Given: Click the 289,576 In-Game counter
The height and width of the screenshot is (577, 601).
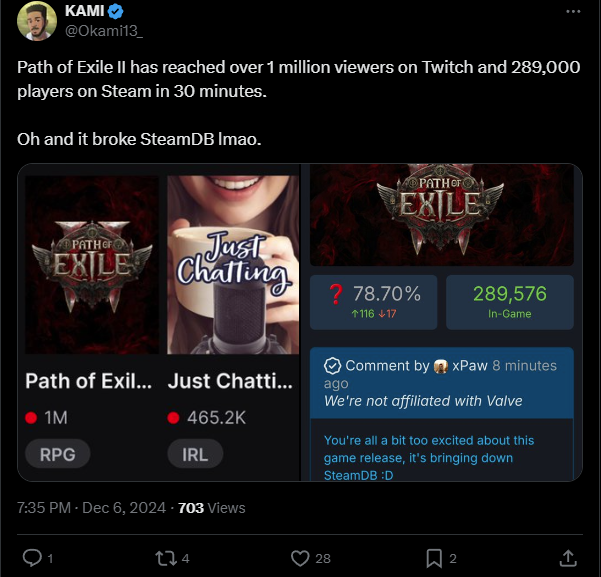Looking at the screenshot, I should [509, 300].
